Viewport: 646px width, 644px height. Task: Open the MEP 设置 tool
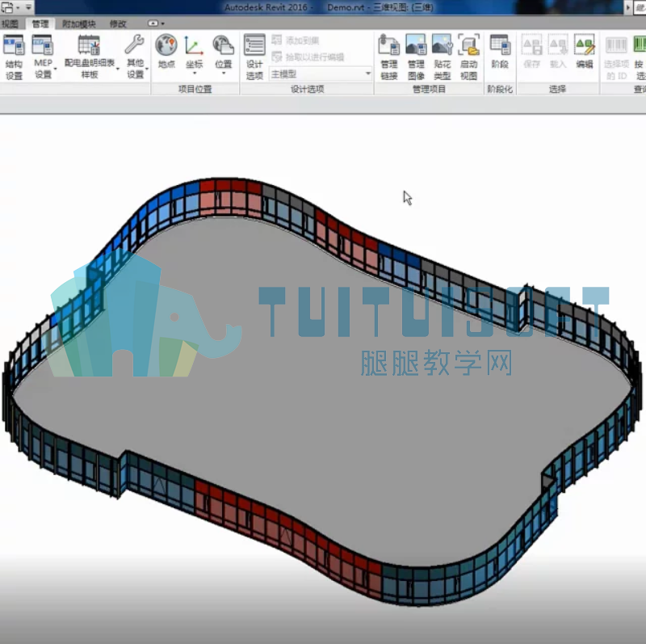click(x=44, y=57)
